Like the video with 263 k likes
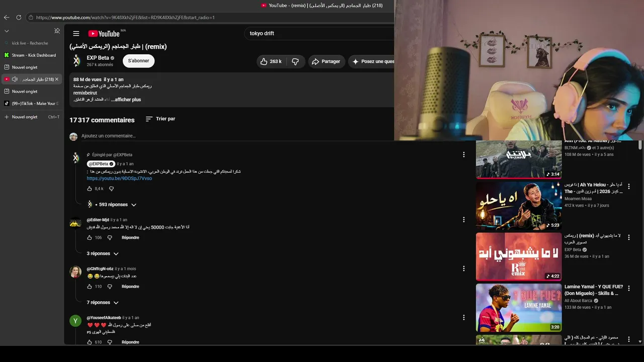Image resolution: width=644 pixels, height=362 pixels. point(271,61)
